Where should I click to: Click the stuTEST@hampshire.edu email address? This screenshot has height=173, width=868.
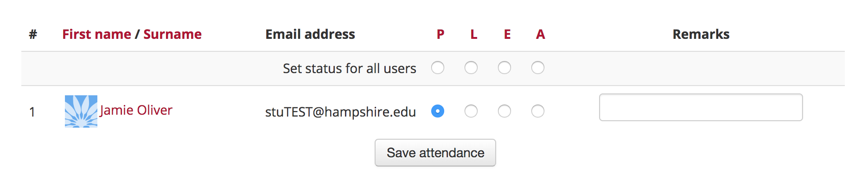(x=340, y=112)
